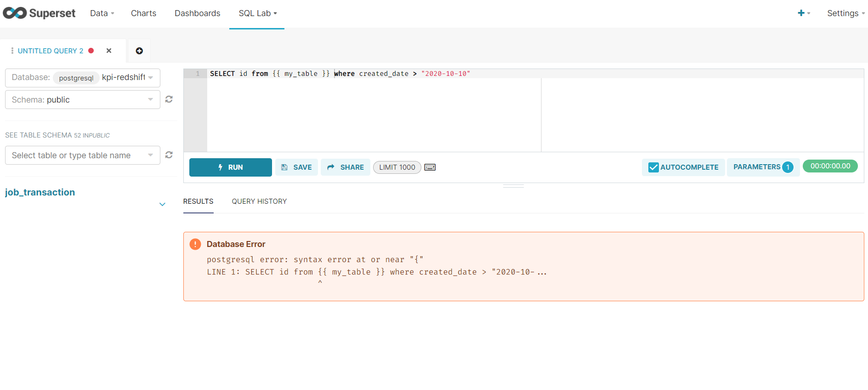This screenshot has width=868, height=390.
Task: Toggle the Autocomplete checkbox
Action: pos(653,167)
